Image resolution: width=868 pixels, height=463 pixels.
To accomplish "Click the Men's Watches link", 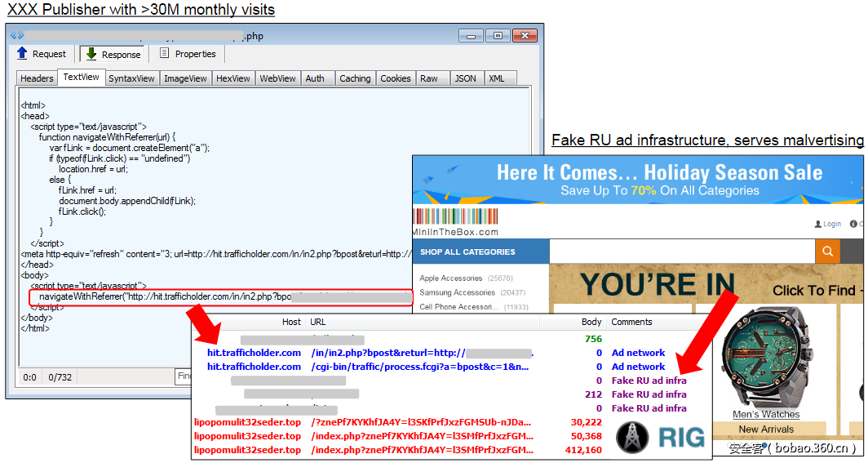I will [765, 414].
